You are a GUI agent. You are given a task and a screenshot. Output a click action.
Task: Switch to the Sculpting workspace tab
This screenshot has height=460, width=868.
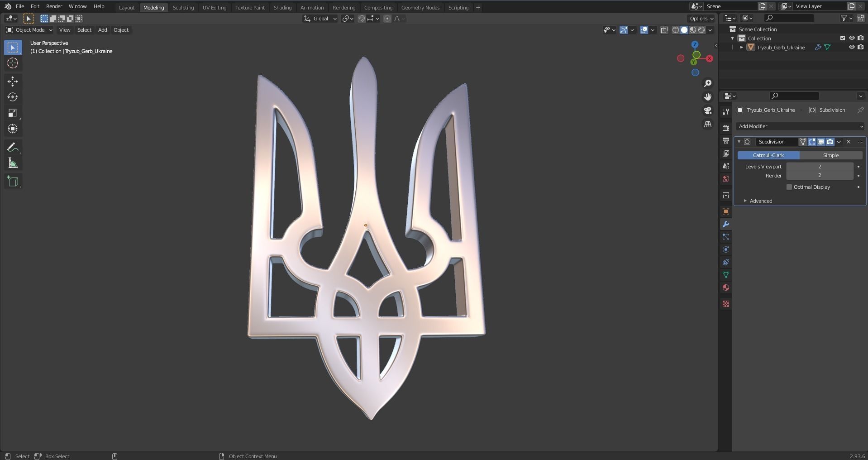pos(183,7)
